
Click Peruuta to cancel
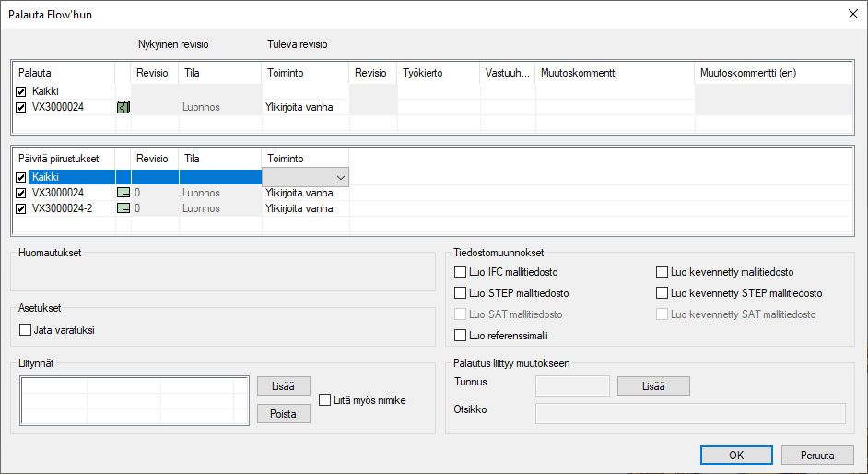point(816,455)
